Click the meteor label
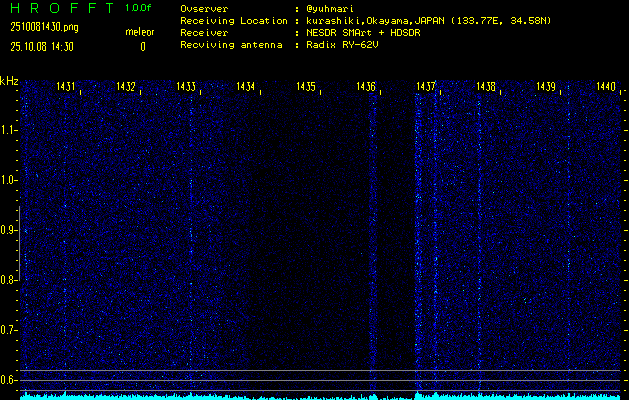 [x=140, y=32]
